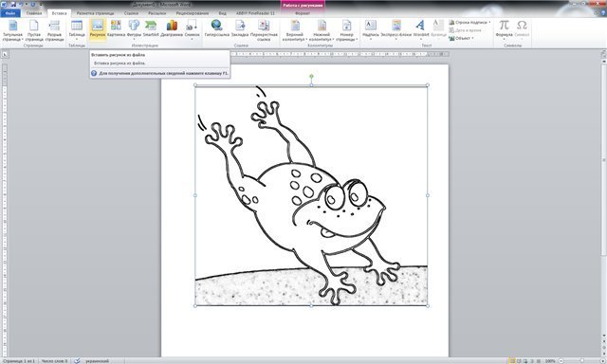This screenshot has width=607, height=364.
Task: Click Дата и время date and time
Action: (465, 30)
